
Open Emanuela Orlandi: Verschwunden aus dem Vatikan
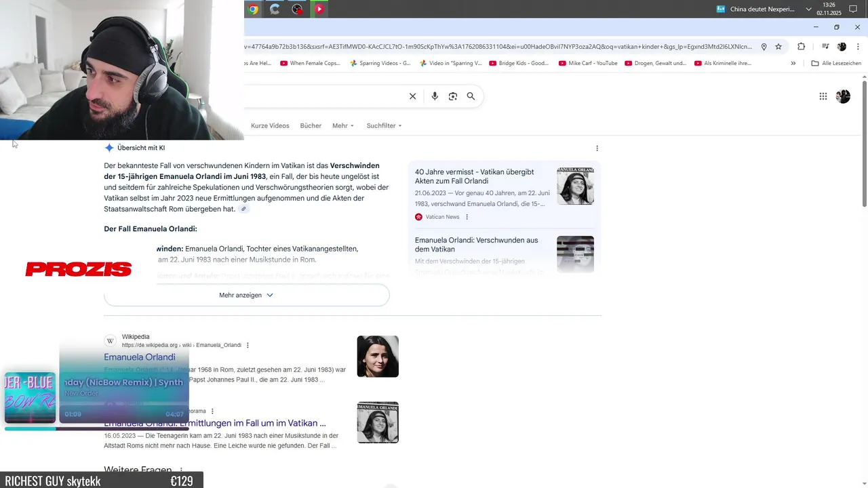(477, 245)
